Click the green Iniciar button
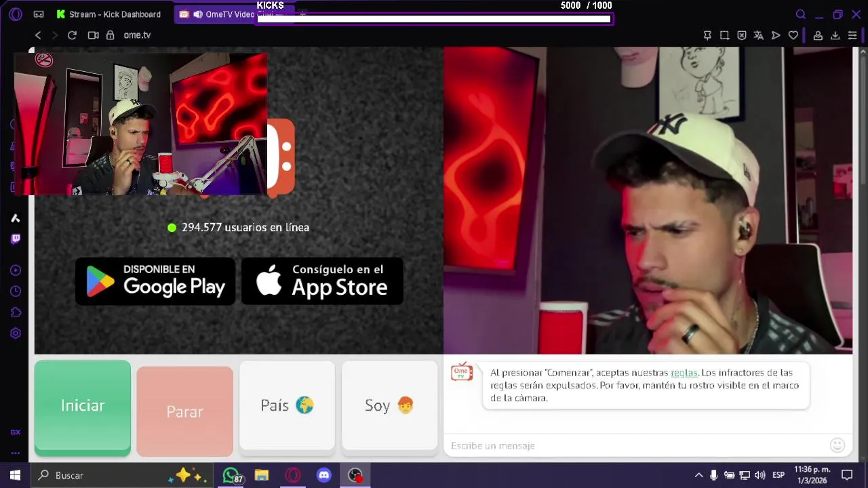868x488 pixels. point(83,405)
